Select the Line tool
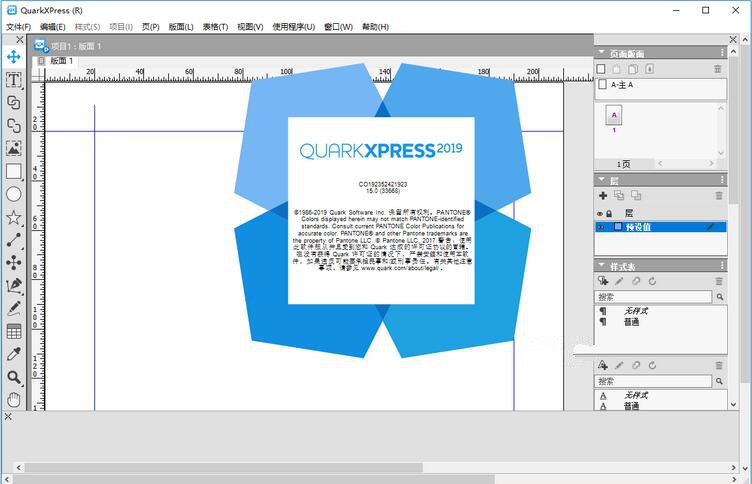752x484 pixels. point(13,240)
